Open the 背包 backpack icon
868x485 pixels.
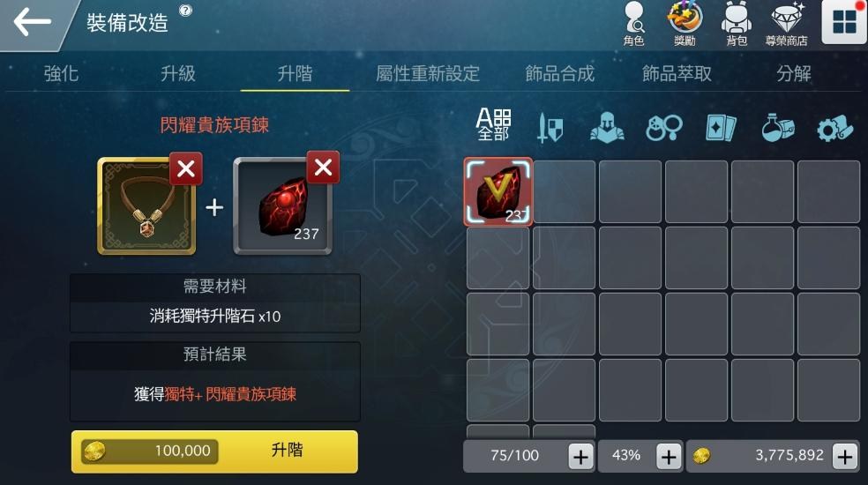point(737,25)
